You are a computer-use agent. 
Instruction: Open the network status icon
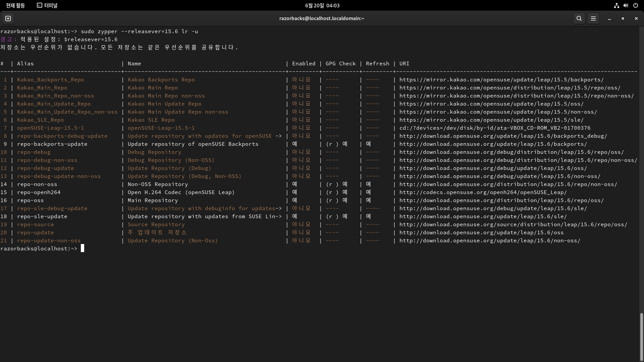[616, 5]
